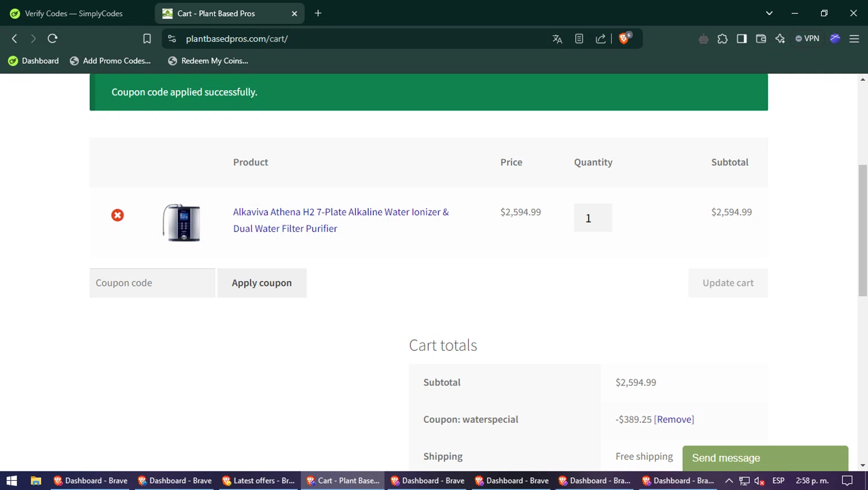
Task: Click the VPN button
Action: coord(808,39)
